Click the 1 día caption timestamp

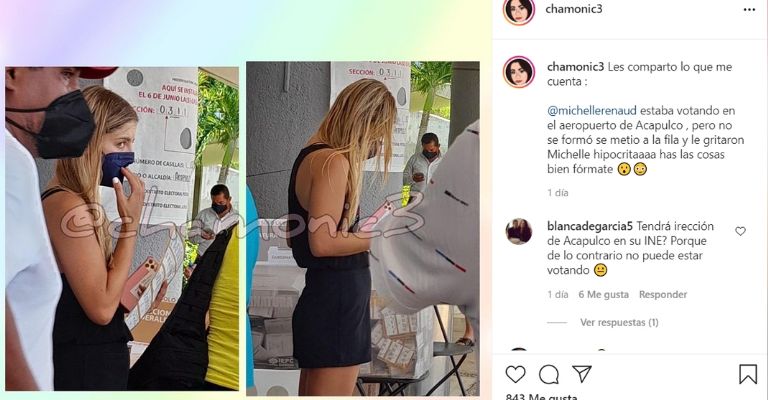click(x=558, y=192)
